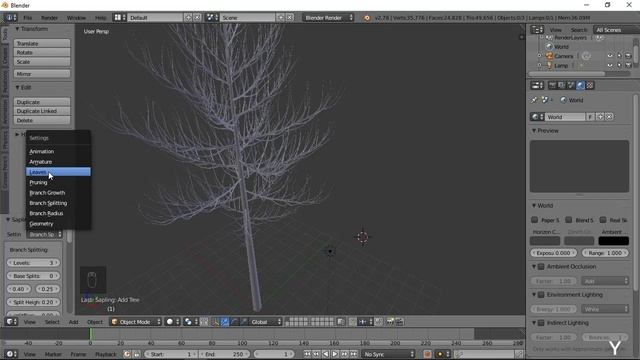The height and width of the screenshot is (360, 640).
Task: Switch to Texture properties tab icon
Action: 590,85
